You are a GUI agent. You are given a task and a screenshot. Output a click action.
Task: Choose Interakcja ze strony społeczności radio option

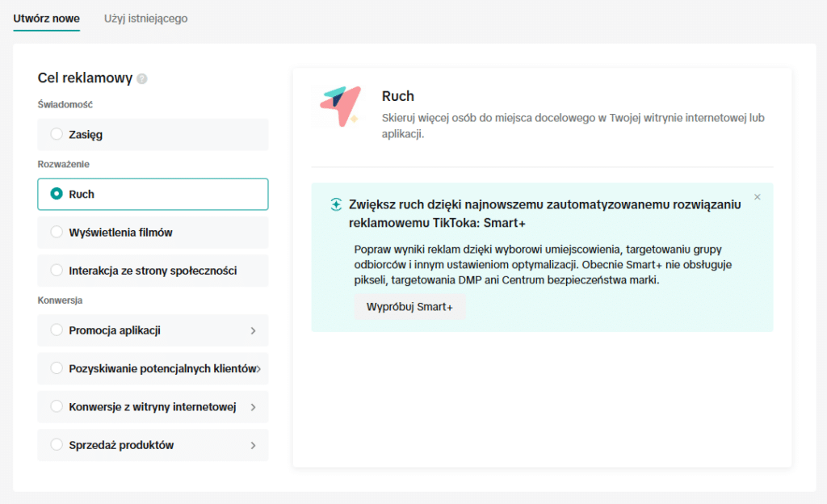pos(57,270)
